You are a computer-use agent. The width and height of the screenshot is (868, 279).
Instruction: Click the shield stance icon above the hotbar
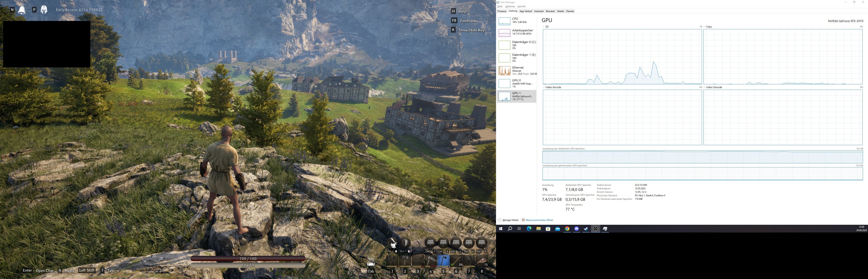click(405, 243)
